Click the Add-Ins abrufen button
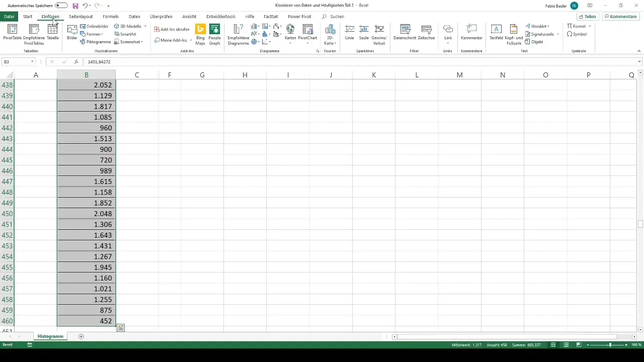This screenshot has width=644, height=362. point(172,29)
